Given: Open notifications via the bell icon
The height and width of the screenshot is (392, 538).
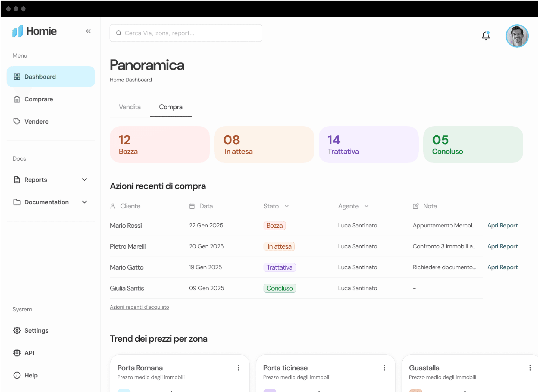Looking at the screenshot, I should point(486,36).
